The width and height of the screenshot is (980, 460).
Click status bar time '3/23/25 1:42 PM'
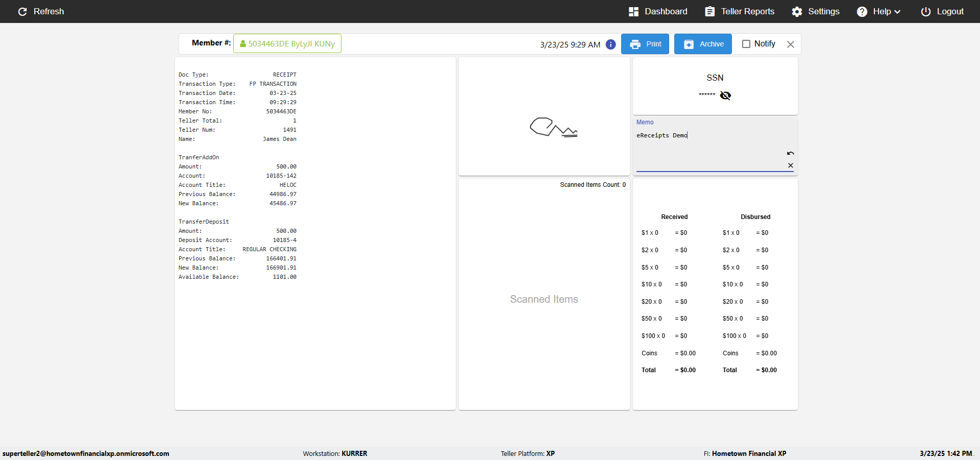[946, 453]
